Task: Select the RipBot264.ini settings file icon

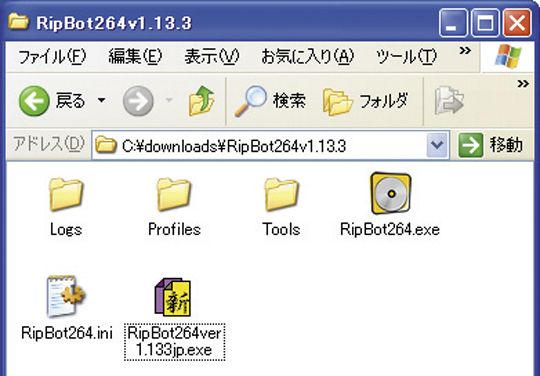Action: [x=65, y=296]
